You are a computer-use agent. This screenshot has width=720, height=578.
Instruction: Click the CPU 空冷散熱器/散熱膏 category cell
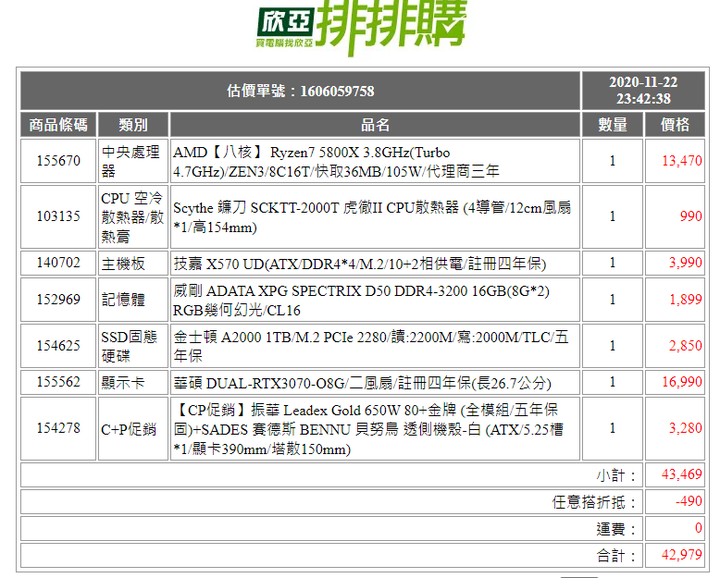pos(133,217)
